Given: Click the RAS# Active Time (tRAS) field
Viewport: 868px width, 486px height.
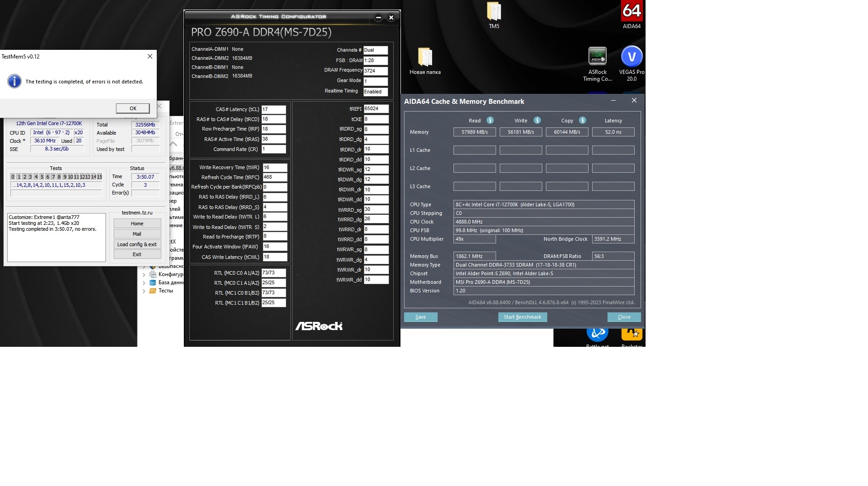Looking at the screenshot, I should click(274, 139).
